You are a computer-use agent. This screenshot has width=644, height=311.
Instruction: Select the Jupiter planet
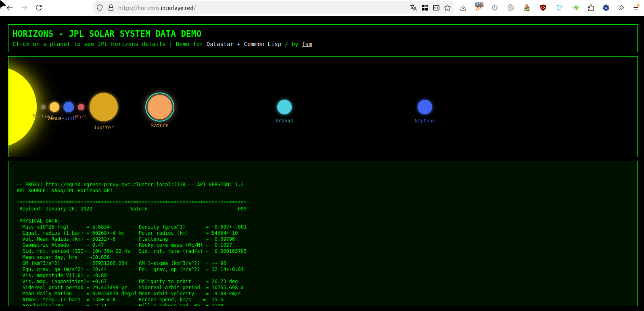[104, 107]
